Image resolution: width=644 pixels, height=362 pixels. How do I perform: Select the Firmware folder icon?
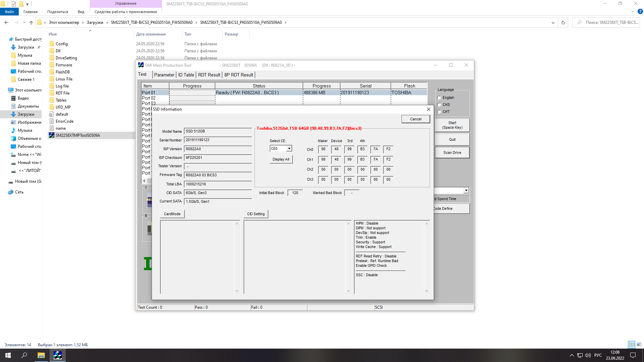pos(52,65)
